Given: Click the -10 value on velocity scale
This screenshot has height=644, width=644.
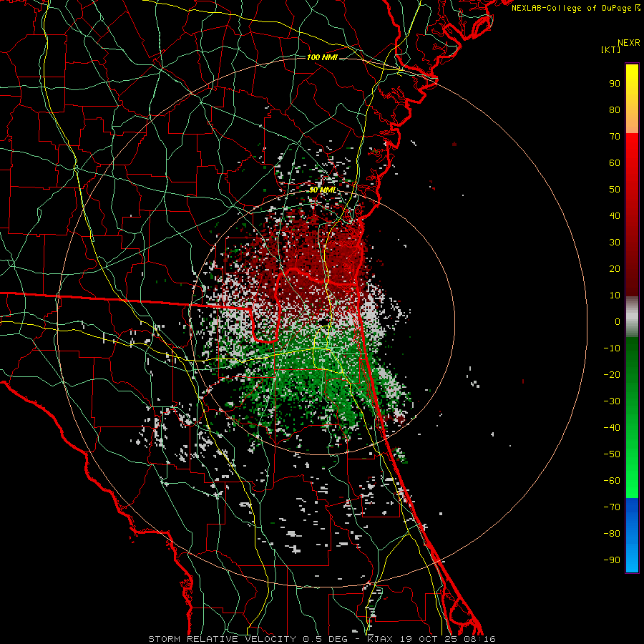Looking at the screenshot, I should 612,348.
